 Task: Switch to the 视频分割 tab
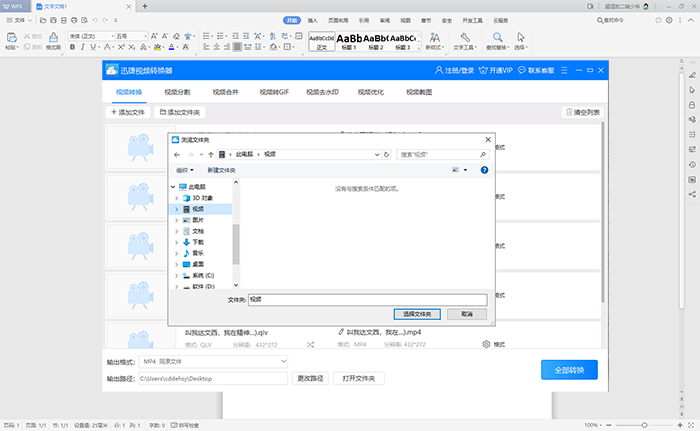[177, 92]
